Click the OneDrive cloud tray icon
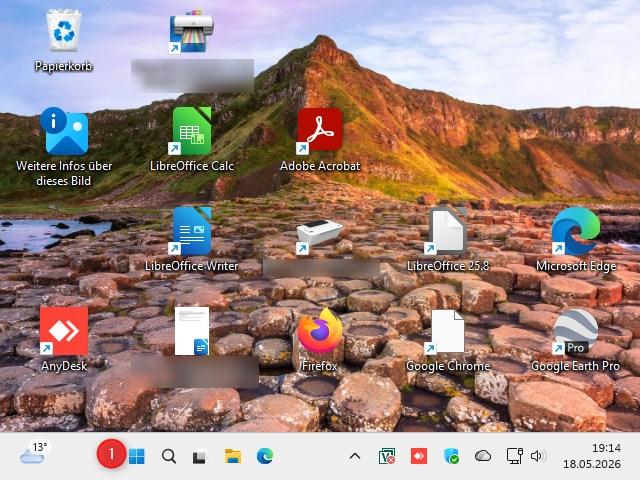 coord(482,456)
